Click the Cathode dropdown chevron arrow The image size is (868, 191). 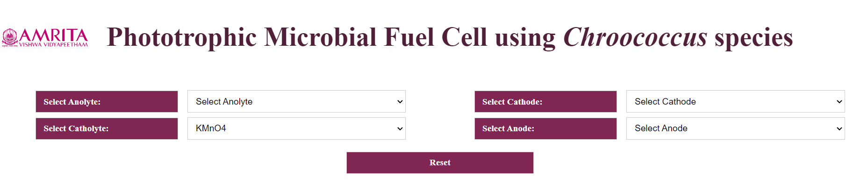coord(839,102)
